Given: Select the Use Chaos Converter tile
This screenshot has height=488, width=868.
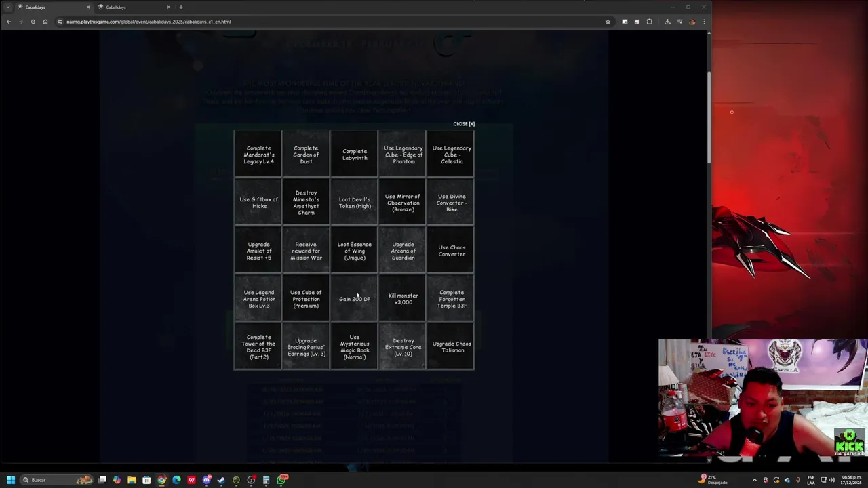Looking at the screenshot, I should [451, 251].
